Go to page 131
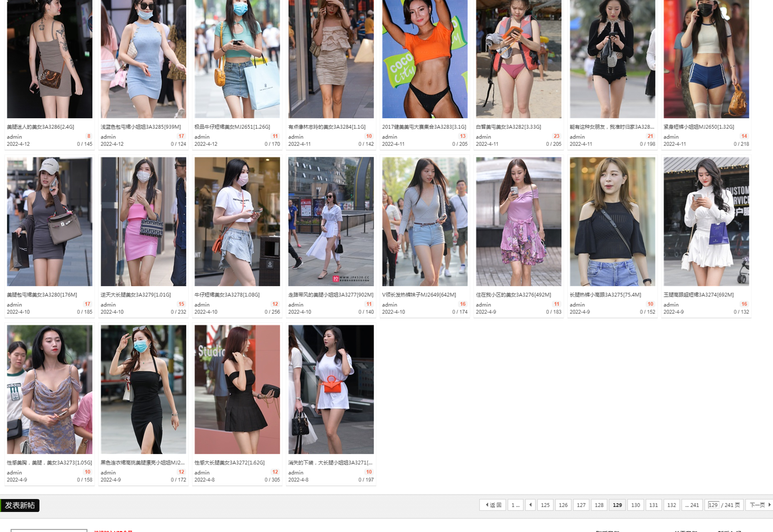The height and width of the screenshot is (532, 773). 653,505
